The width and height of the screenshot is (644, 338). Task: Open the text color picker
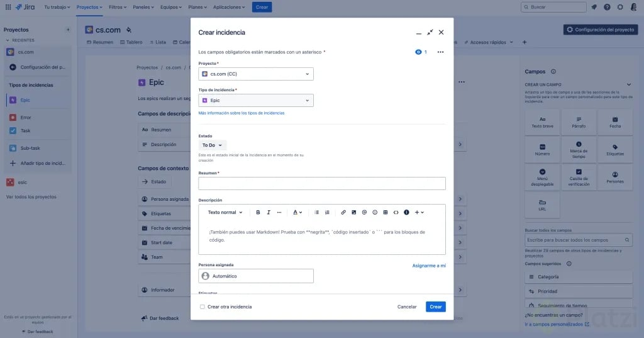click(x=297, y=213)
